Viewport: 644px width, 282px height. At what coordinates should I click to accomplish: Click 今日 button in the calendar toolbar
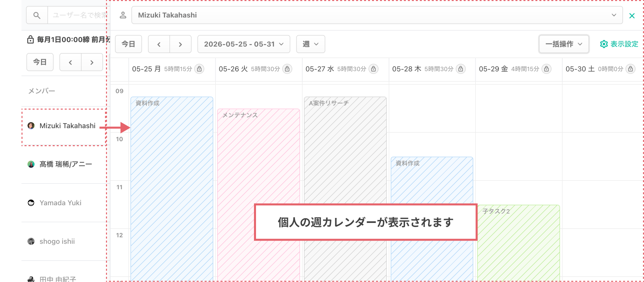[x=128, y=44]
